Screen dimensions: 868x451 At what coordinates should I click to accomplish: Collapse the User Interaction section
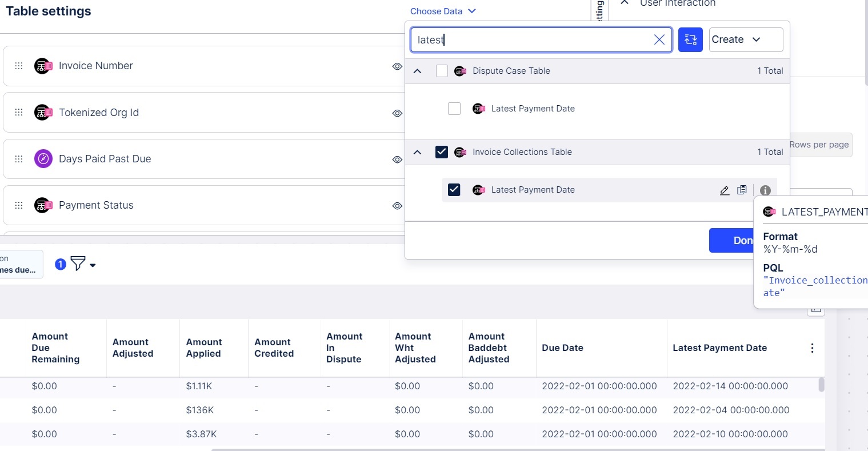(x=625, y=3)
